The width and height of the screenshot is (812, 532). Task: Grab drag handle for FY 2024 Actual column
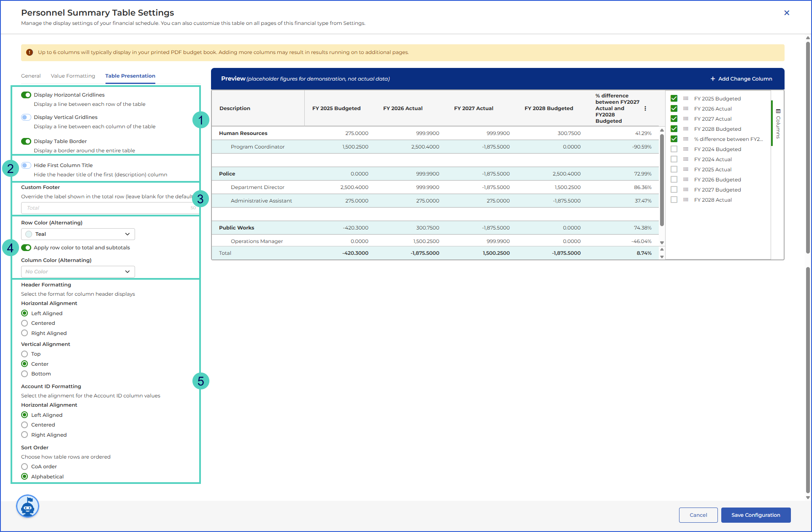point(686,159)
